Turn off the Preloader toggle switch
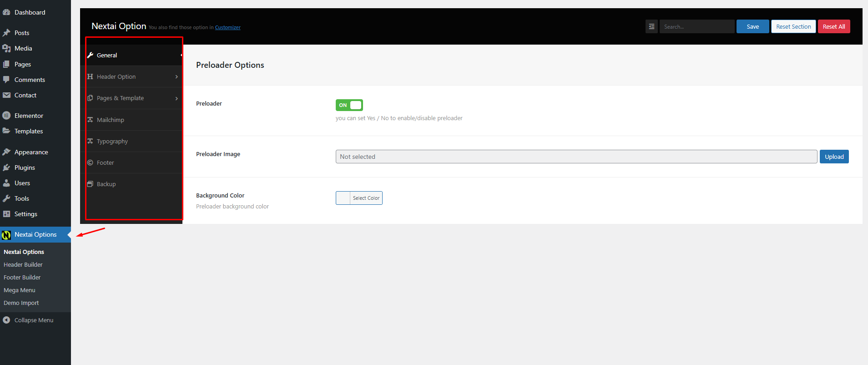This screenshot has width=868, height=365. [x=349, y=105]
